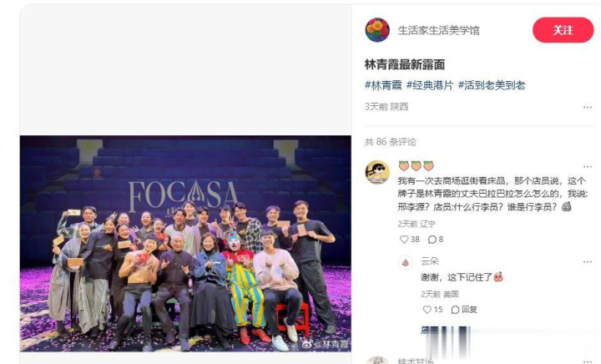Image resolution: width=601 pixels, height=364 pixels.
Task: Open the 生活家生活美学馆 profile avatar
Action: click(x=377, y=30)
